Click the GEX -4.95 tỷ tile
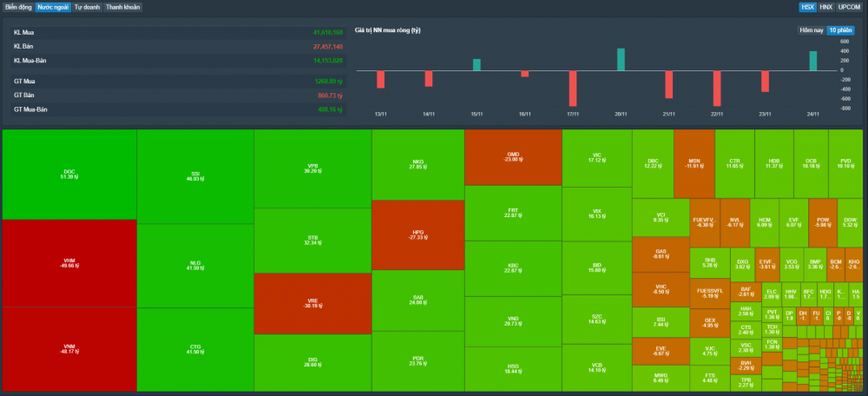The image size is (868, 396). (710, 322)
